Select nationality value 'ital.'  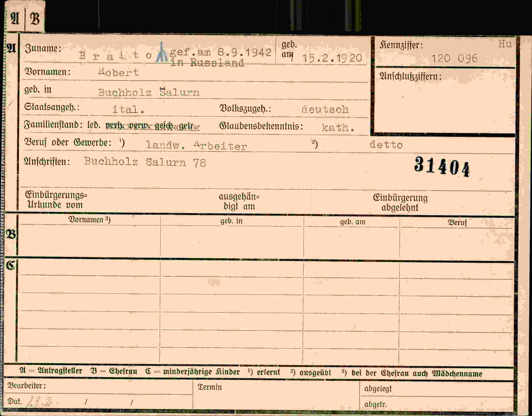click(128, 109)
